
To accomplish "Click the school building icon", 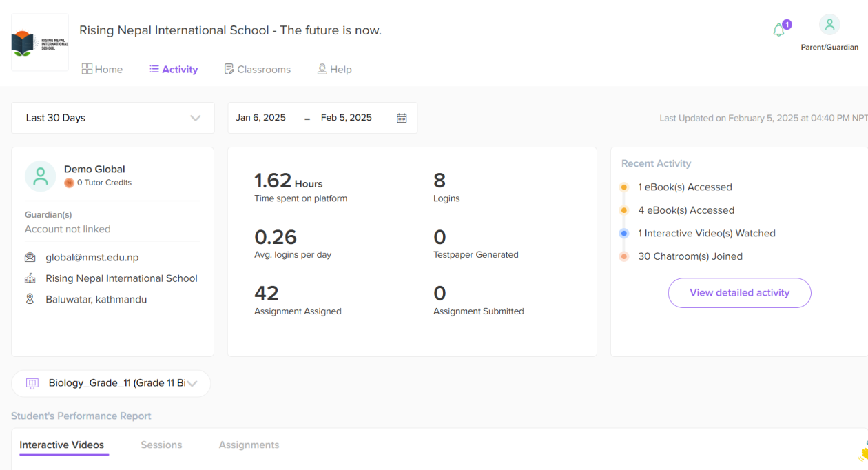I will (x=30, y=278).
